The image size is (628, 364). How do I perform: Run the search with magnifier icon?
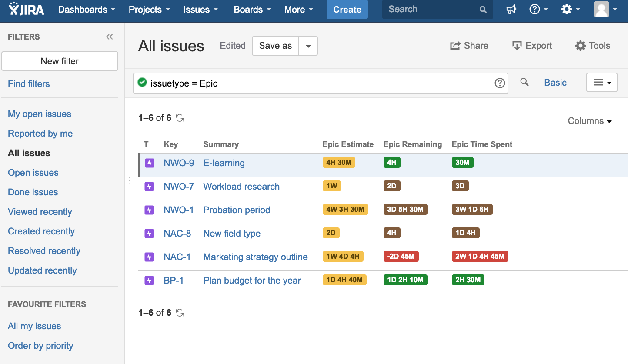tap(524, 82)
